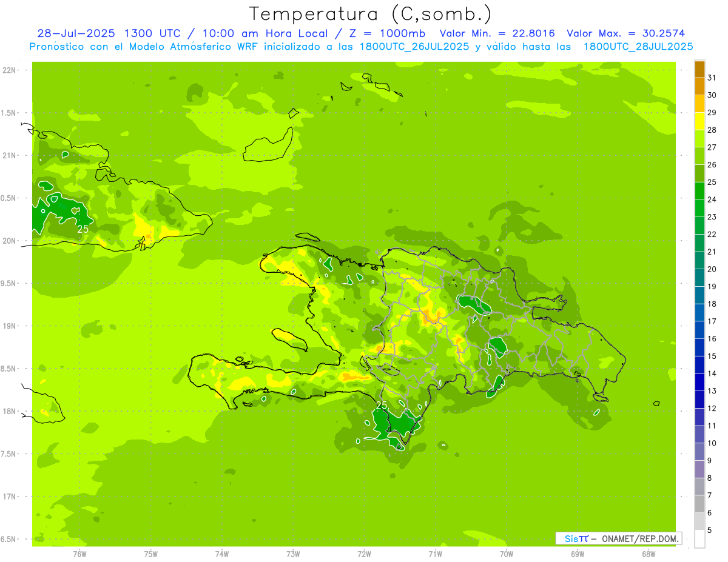The width and height of the screenshot is (728, 562).
Task: Click the "74W" longitude axis label
Action: point(222,554)
